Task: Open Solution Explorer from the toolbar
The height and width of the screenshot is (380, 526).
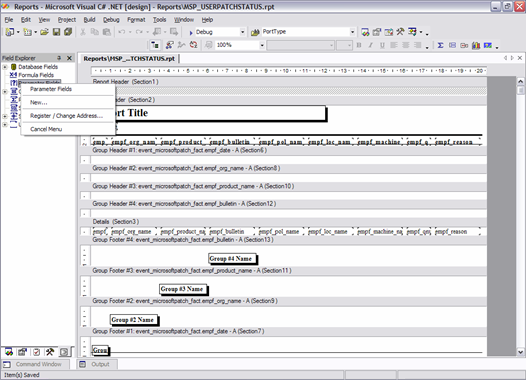Action: point(365,32)
